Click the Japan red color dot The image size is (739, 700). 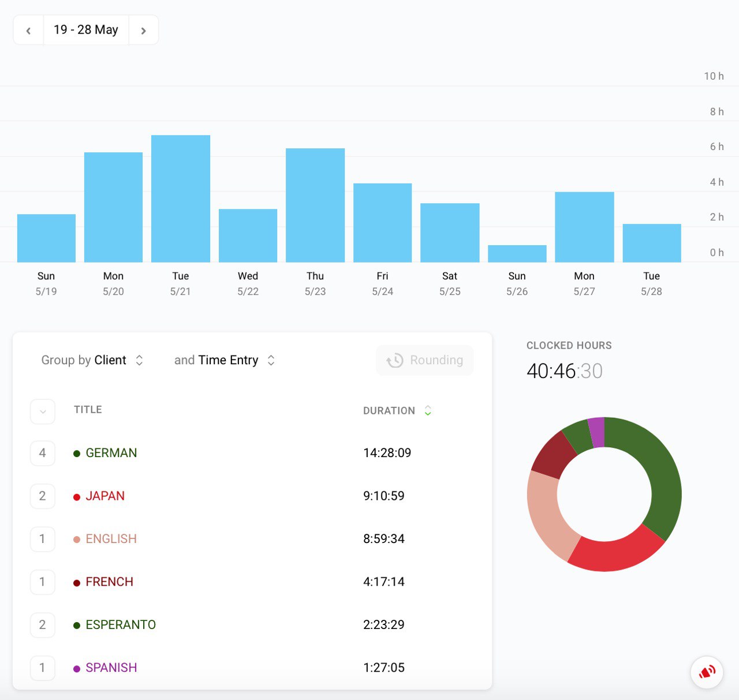77,497
